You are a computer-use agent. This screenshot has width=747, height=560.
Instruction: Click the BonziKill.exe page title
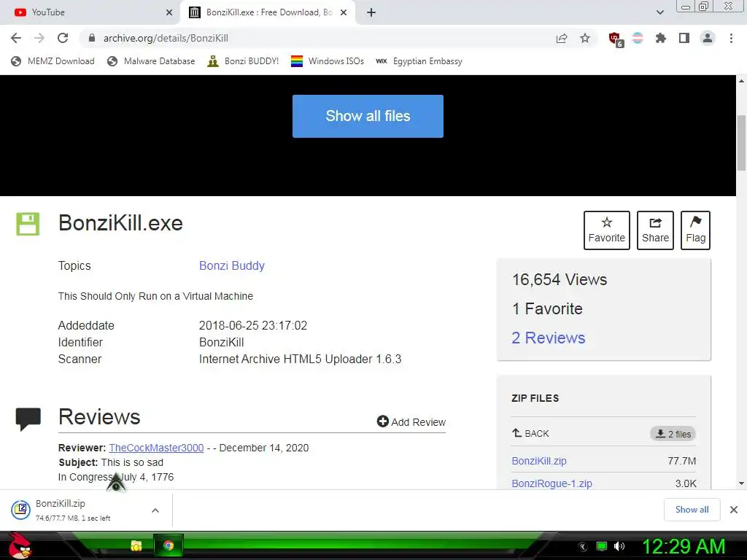pos(120,223)
